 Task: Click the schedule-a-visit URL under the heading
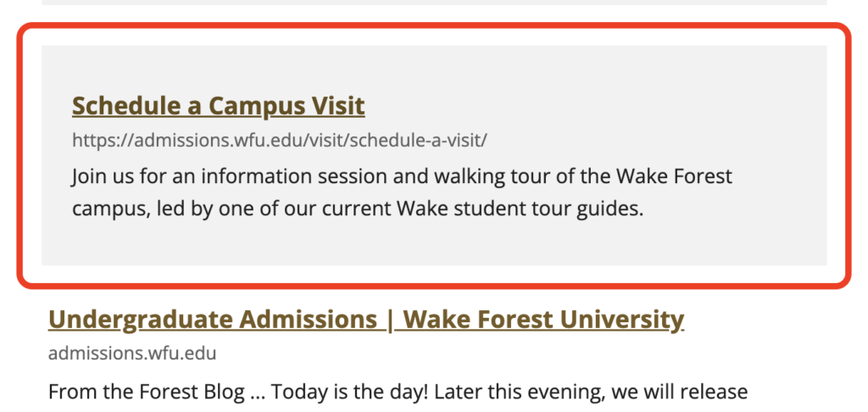coord(280,139)
